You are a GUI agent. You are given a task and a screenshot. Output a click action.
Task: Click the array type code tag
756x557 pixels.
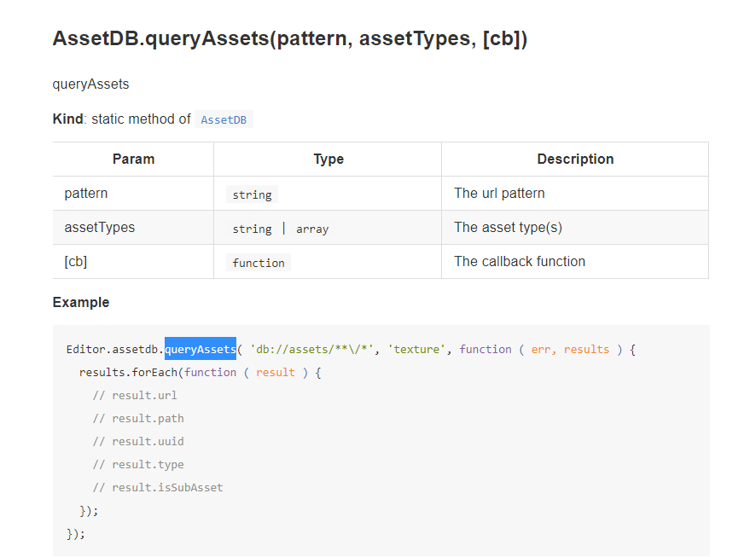coord(312,229)
